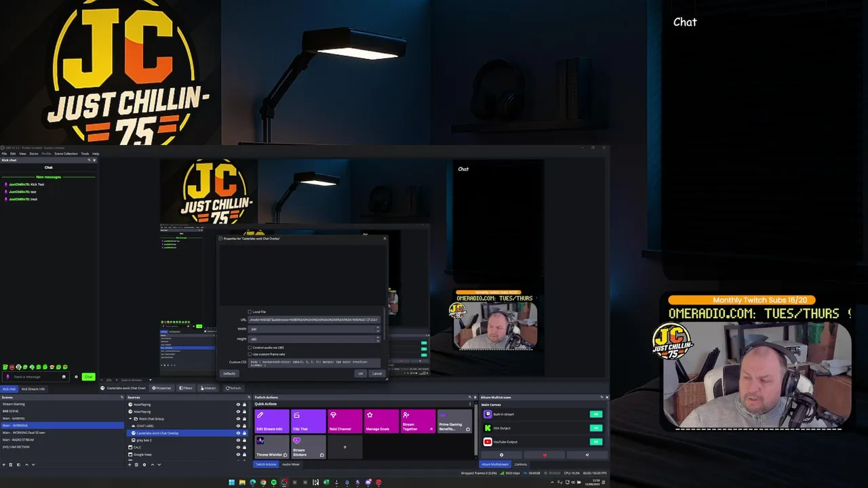Viewport: 868px width, 488px height.
Task: Move selected scene up
Action: click(26, 464)
